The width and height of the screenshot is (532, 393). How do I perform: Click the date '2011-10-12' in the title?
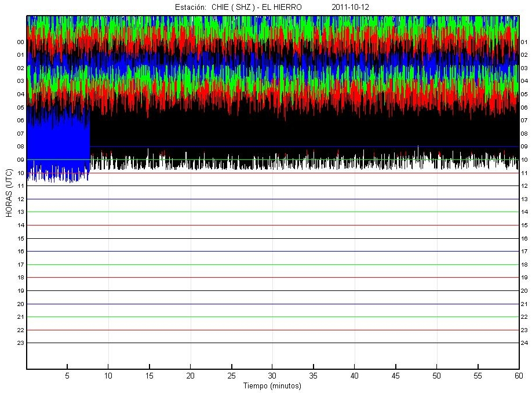[x=350, y=7]
